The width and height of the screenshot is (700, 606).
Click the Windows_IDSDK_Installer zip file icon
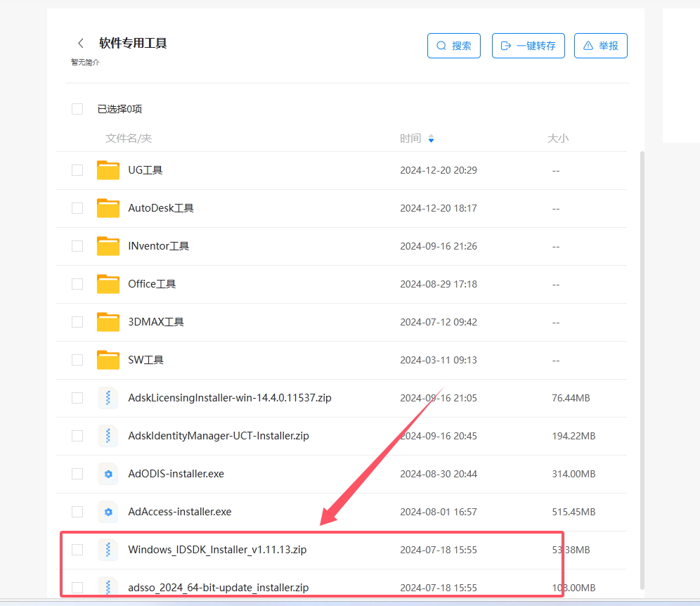point(108,550)
